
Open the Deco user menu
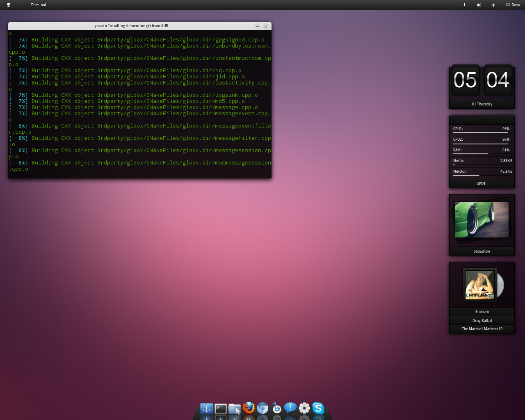[513, 5]
